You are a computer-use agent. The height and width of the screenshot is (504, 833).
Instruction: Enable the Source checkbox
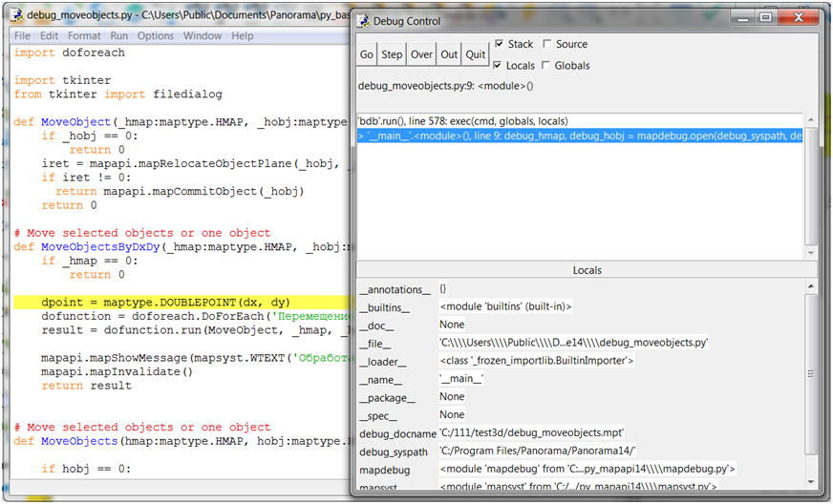tap(547, 44)
